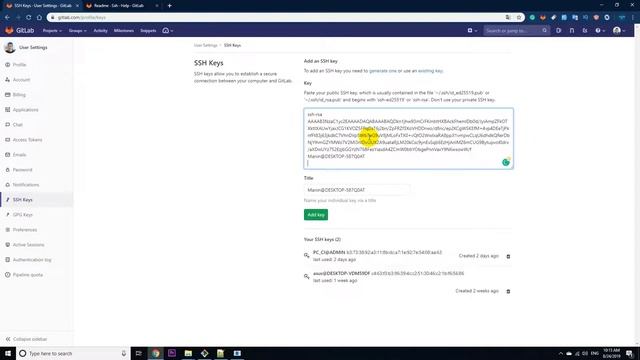Open Applications in settings sidebar
This screenshot has height=360, width=640.
click(25, 110)
